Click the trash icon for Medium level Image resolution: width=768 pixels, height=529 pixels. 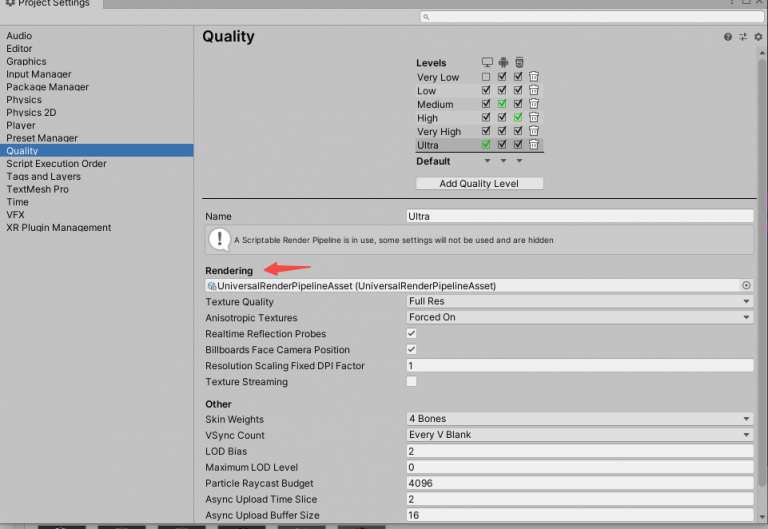coord(534,104)
